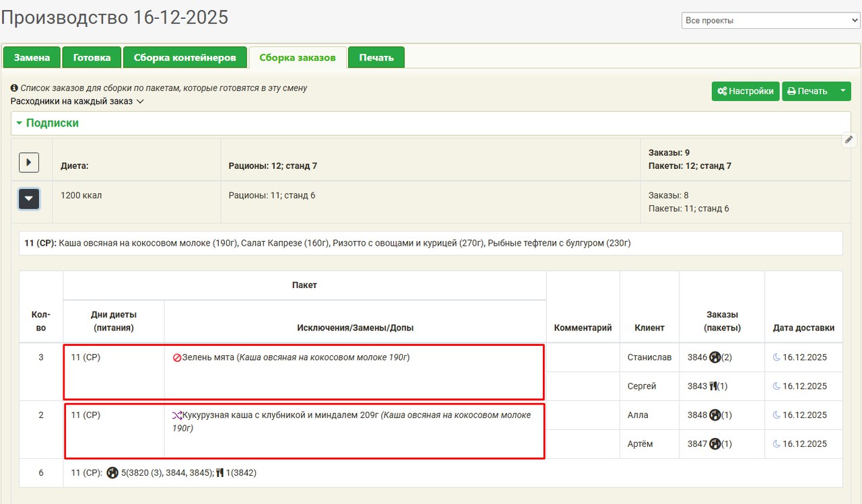Click the banned icon before Зелень мята
The image size is (862, 504).
coord(177,358)
